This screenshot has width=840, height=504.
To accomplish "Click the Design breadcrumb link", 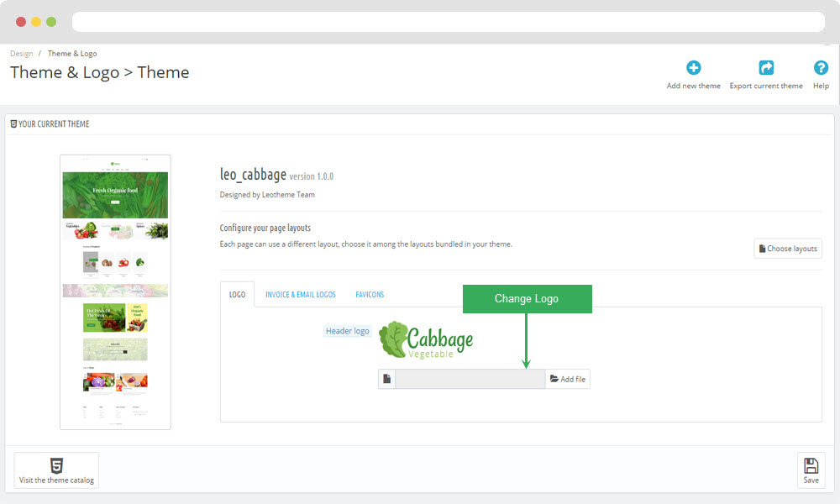I will point(22,54).
